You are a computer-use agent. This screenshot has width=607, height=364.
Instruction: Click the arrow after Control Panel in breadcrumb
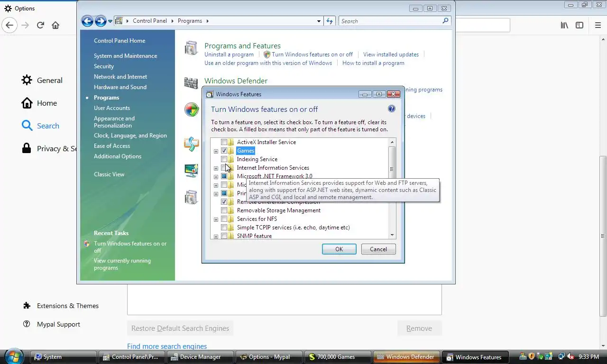click(x=173, y=21)
